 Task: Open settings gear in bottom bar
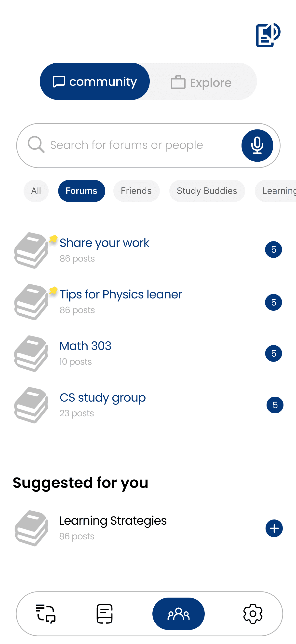click(x=253, y=614)
